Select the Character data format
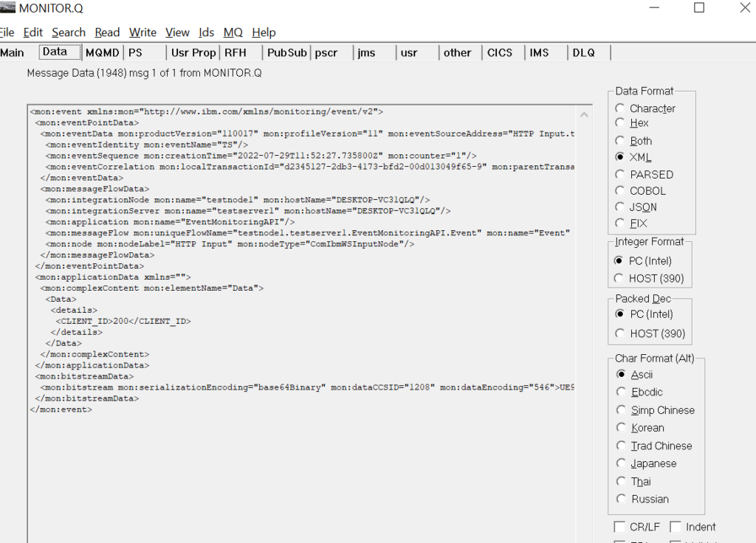This screenshot has width=756, height=543. [620, 108]
